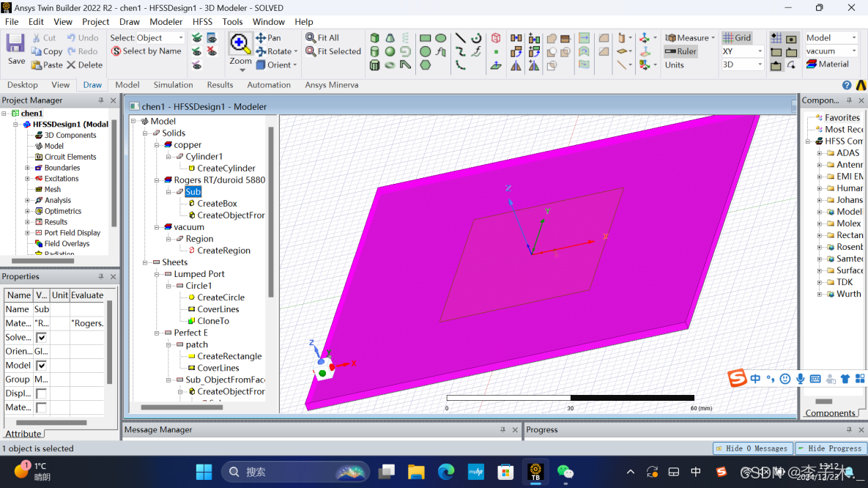The image size is (868, 488).
Task: Open the vacuum material dropdown
Action: pos(831,51)
